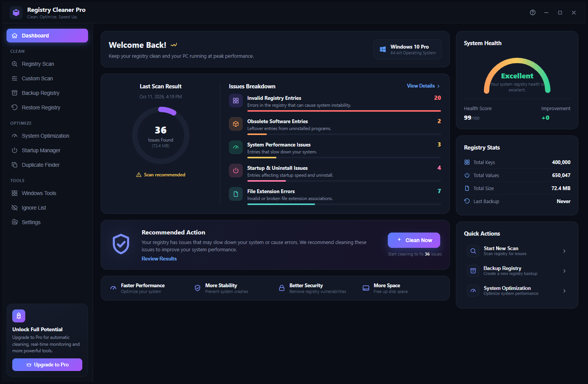Click the 36 Issues Found circular gauge

tap(161, 135)
